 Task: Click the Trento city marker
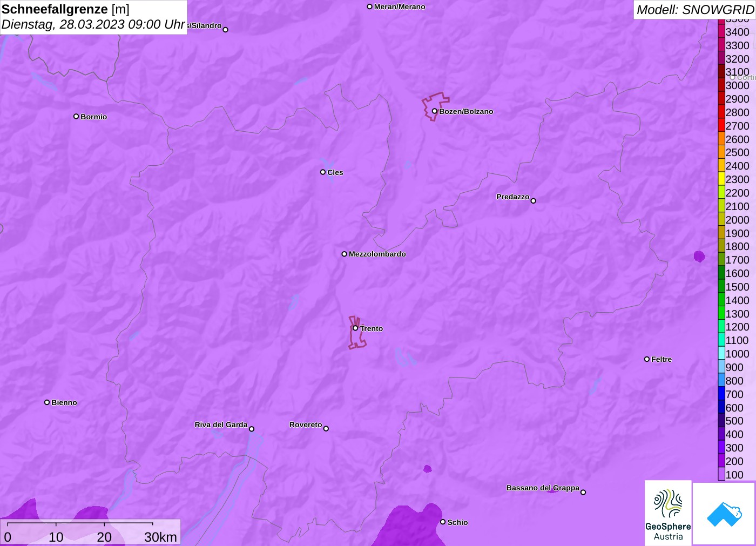pyautogui.click(x=355, y=328)
